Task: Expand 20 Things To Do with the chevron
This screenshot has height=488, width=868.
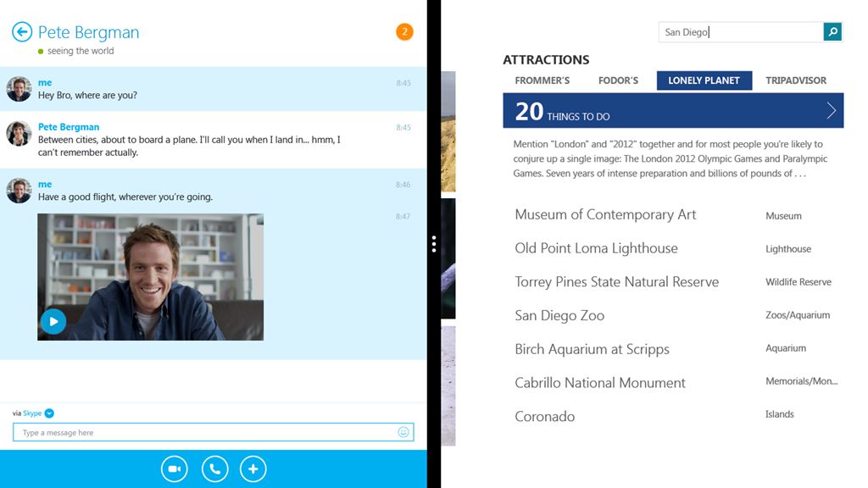Action: pyautogui.click(x=831, y=111)
